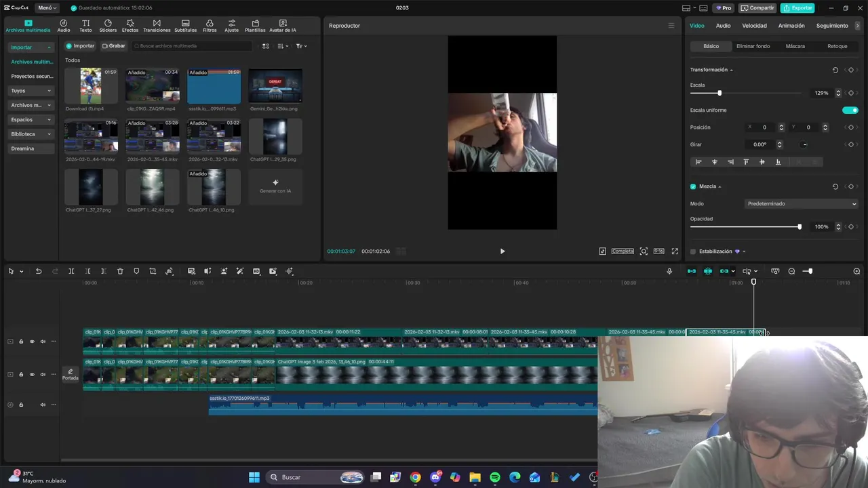The image size is (868, 488).
Task: Switch to the Animación tab
Action: (x=791, y=26)
